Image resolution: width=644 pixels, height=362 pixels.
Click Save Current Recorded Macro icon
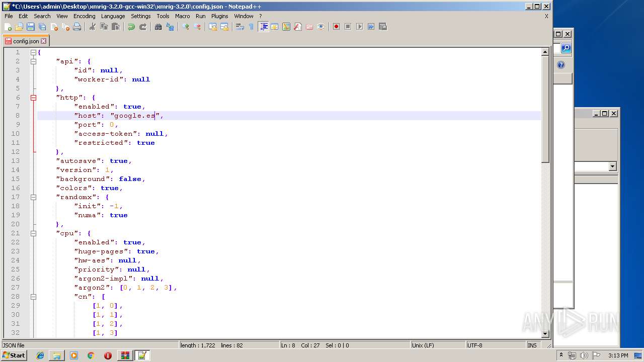[383, 27]
